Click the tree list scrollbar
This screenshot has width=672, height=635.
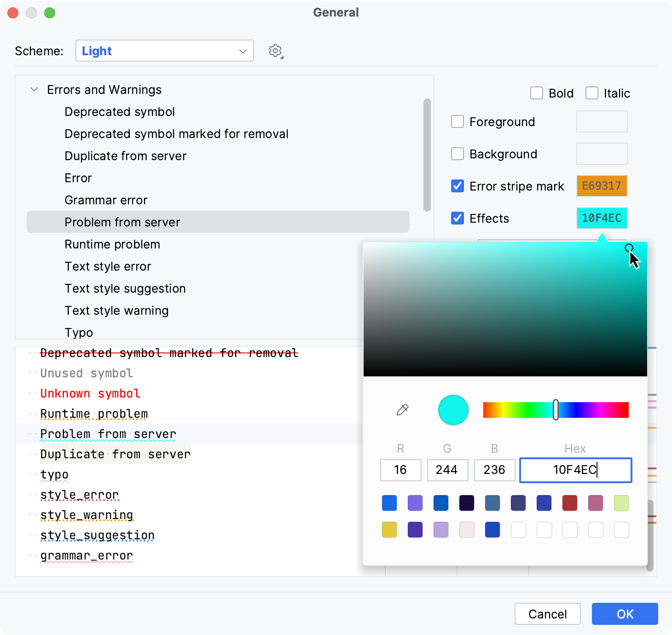[x=426, y=152]
